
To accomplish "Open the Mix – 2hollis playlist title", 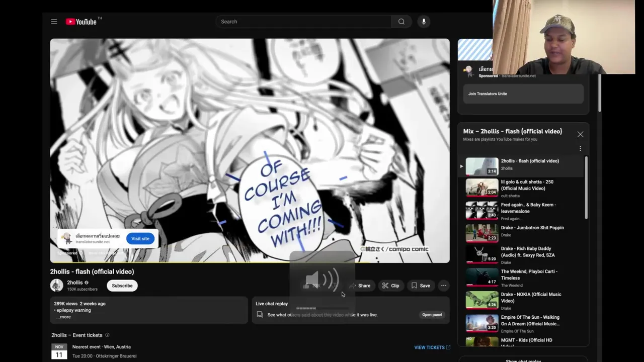I will [x=512, y=131].
